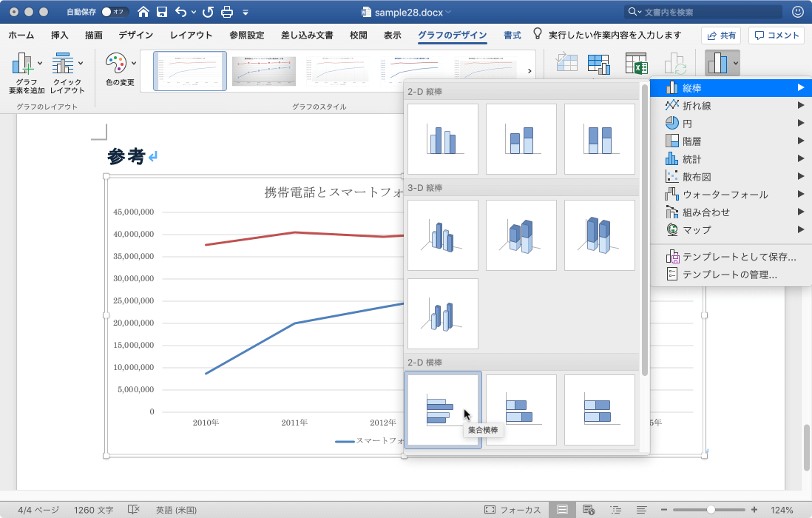The width and height of the screenshot is (812, 518).
Task: Click the zoom in plus button
Action: [754, 510]
